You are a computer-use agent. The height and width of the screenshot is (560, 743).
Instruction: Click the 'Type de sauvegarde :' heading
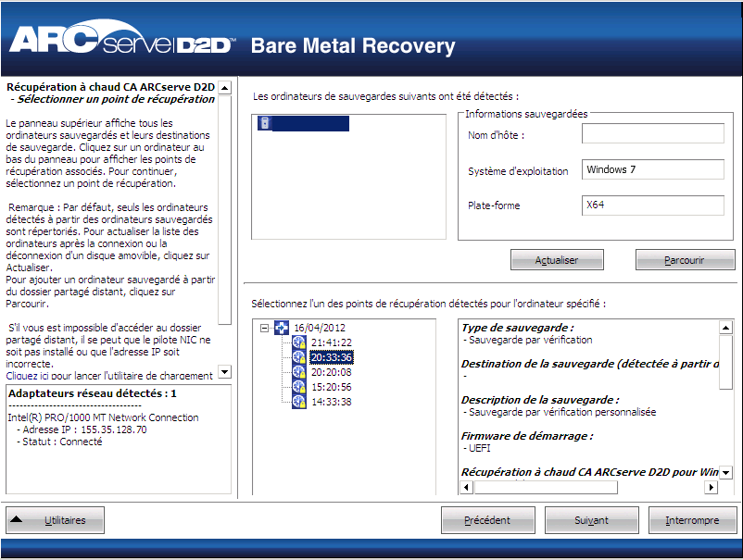[518, 328]
